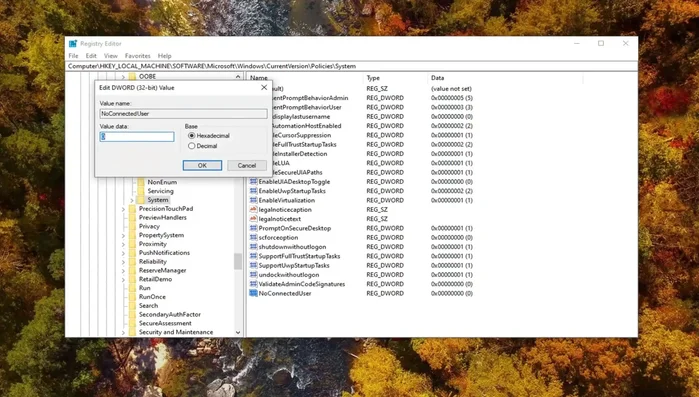
Task: Click the Registry Editor app icon in title bar
Action: click(73, 44)
